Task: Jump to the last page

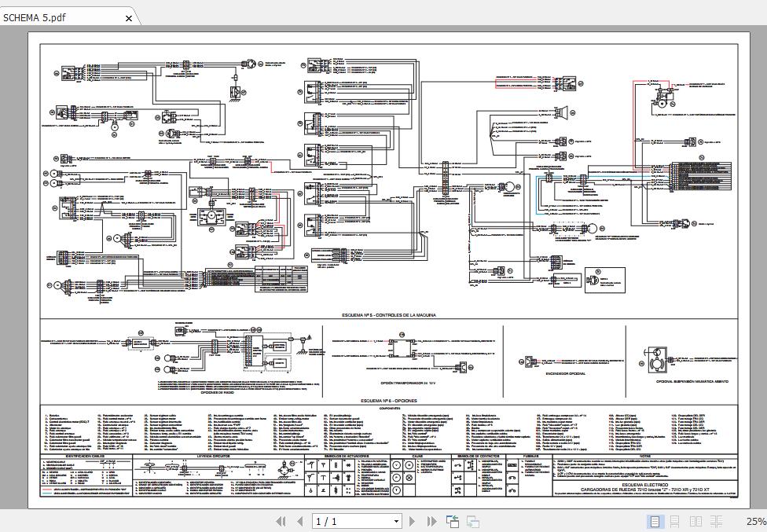Action: [431, 521]
